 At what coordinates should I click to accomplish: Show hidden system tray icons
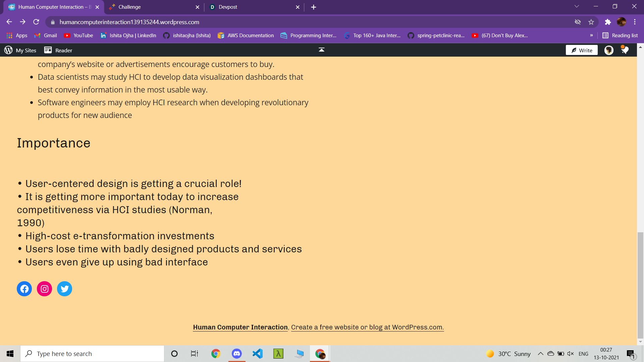click(540, 354)
